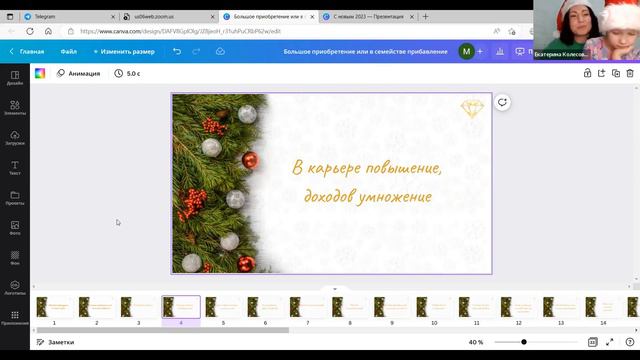Open a new browser tab with plus
This screenshot has height=360, width=640.
tap(425, 17)
